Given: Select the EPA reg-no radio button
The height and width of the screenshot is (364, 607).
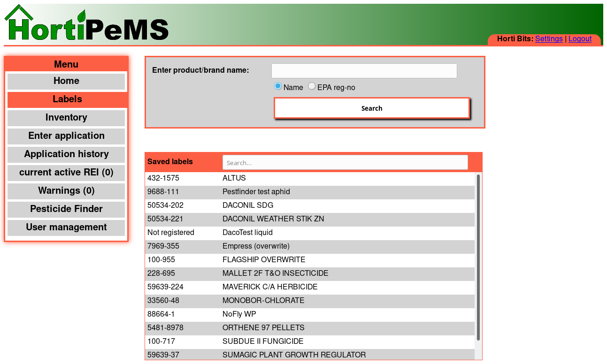Looking at the screenshot, I should tap(312, 86).
